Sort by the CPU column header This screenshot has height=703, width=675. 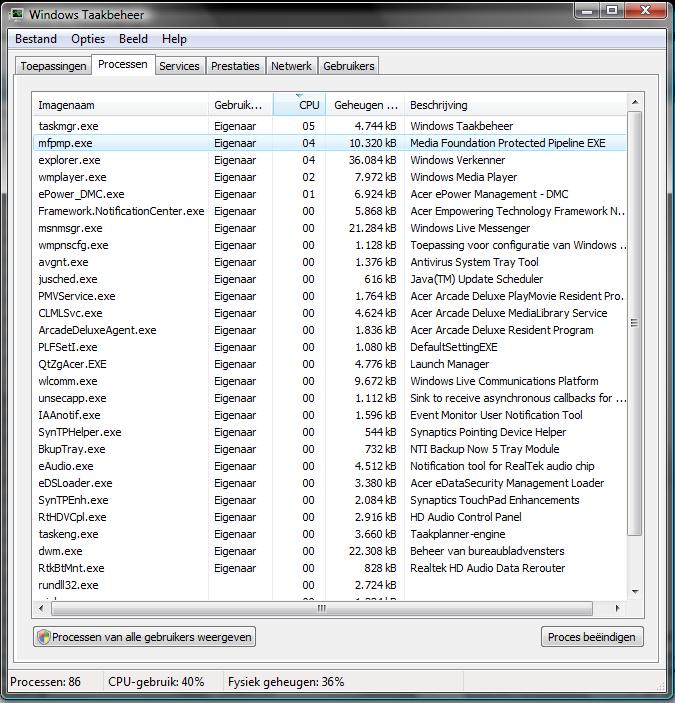click(x=299, y=105)
